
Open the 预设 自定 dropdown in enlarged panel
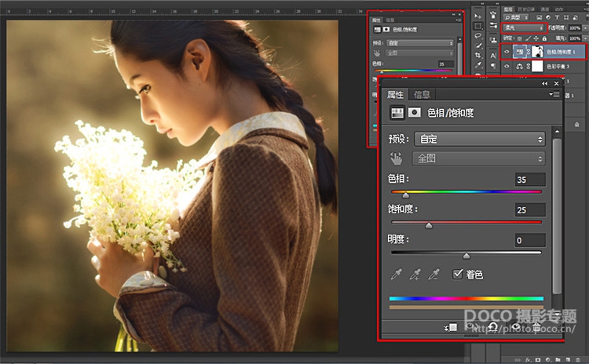480,139
